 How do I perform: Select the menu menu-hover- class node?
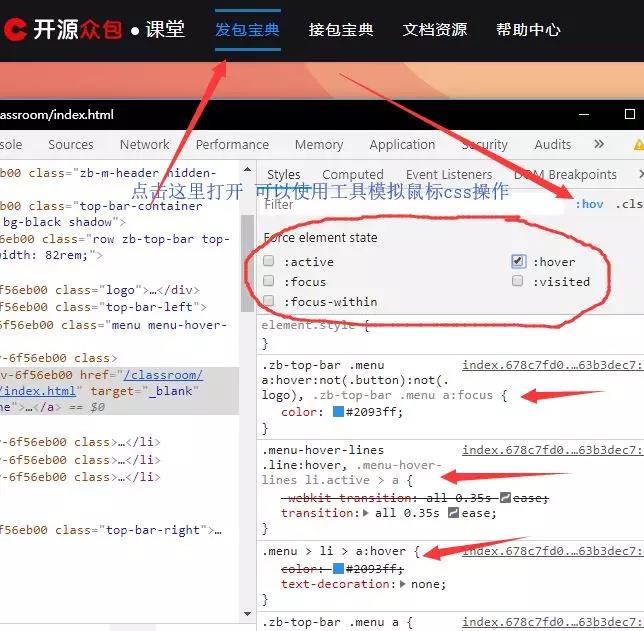114,325
